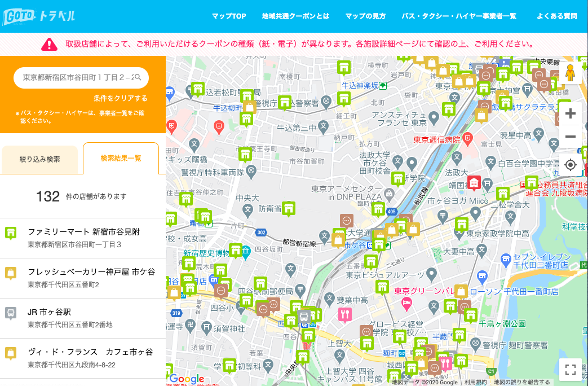This screenshot has height=386, width=588.
Task: Zoom in the map with plus button
Action: (571, 113)
